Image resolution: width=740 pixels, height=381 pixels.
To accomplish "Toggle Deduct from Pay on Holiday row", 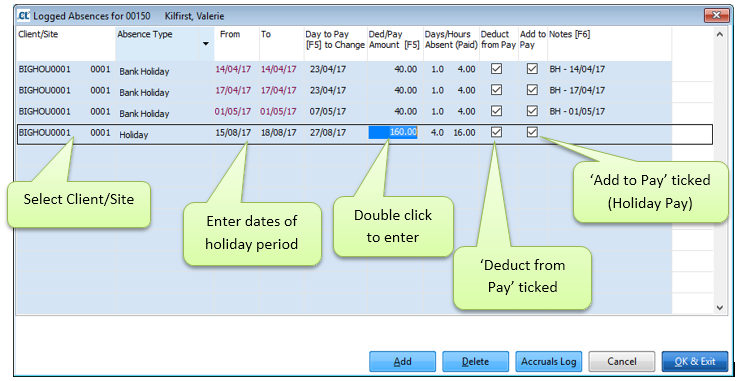I will click(x=496, y=132).
